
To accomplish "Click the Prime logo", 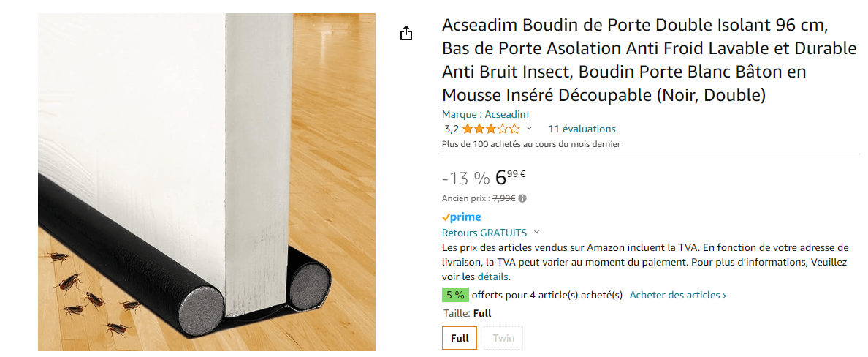I will pyautogui.click(x=462, y=217).
